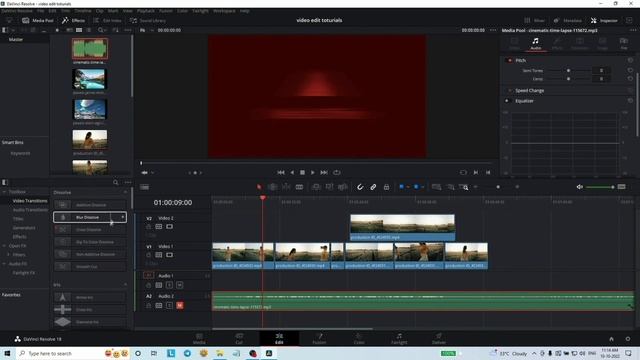Mute the Audio 1 track
640x360 pixels.
pos(180,285)
